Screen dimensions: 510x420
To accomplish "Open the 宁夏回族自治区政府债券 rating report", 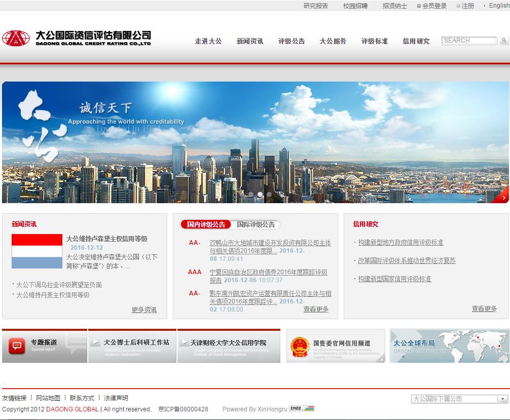I will [268, 276].
